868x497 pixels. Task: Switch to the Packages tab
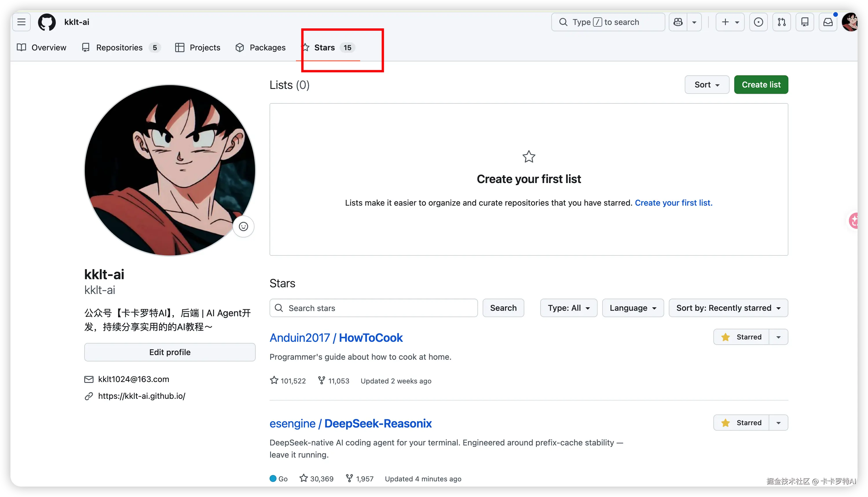click(260, 47)
